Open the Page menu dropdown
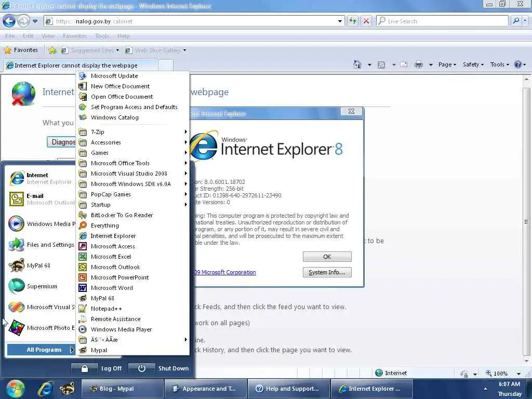Viewport: 532px width, 399px height. 447,64
